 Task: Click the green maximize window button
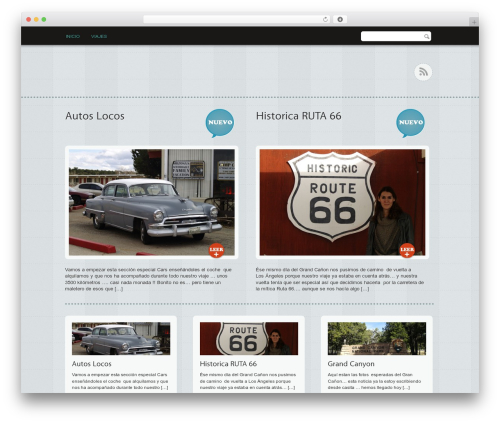point(44,19)
